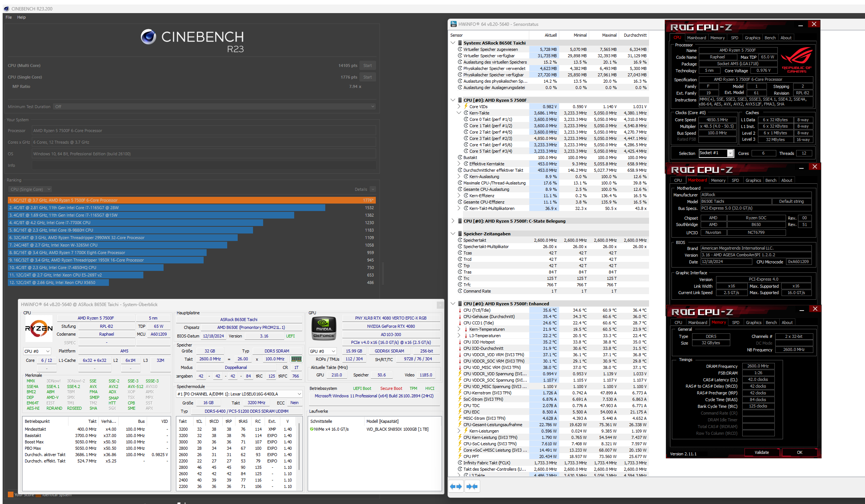The width and height of the screenshot is (865, 504).
Task: Select the Ryzen 5 7500F ranking bar
Action: click(x=192, y=200)
